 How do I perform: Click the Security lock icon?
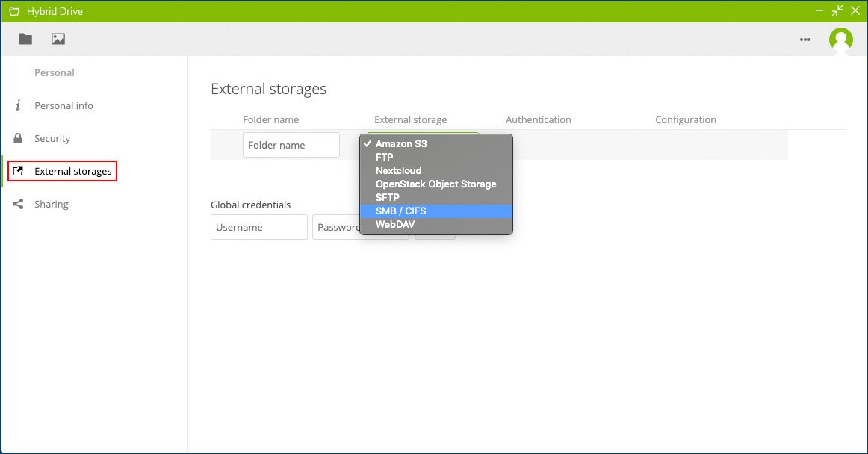(18, 138)
